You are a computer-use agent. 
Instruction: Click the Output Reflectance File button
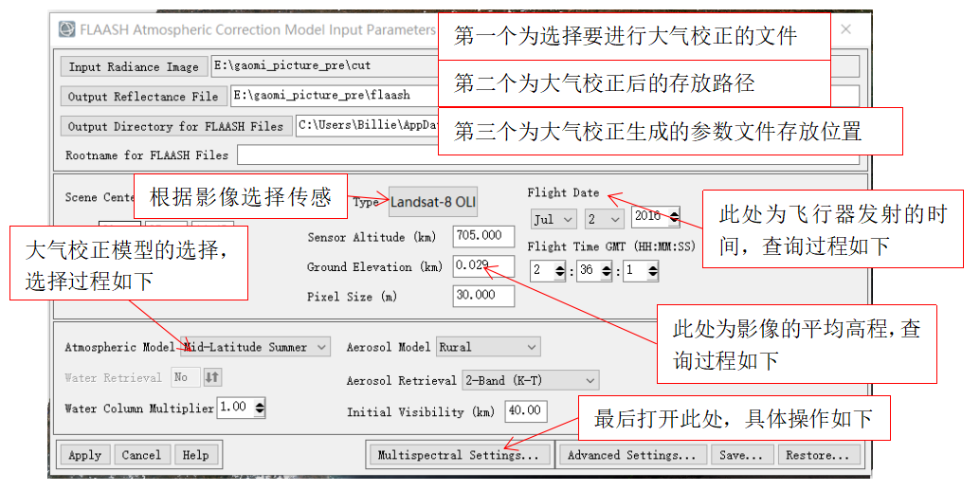[143, 96]
